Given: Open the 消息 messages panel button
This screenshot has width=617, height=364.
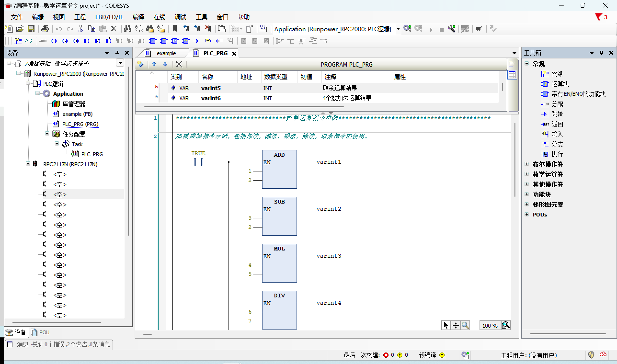Looking at the screenshot, I should click(x=59, y=344).
